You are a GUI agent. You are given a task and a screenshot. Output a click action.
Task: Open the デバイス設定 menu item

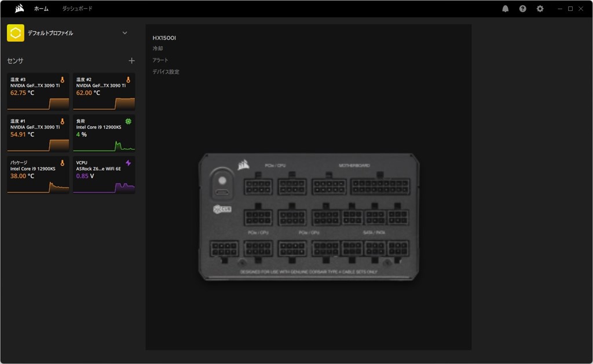tap(166, 72)
